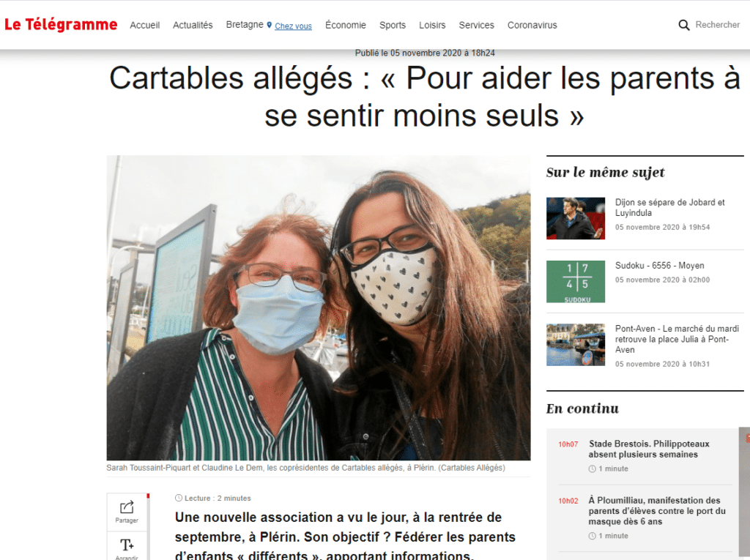This screenshot has width=750, height=560.
Task: Open the Dijon coach article thumbnail
Action: (576, 219)
